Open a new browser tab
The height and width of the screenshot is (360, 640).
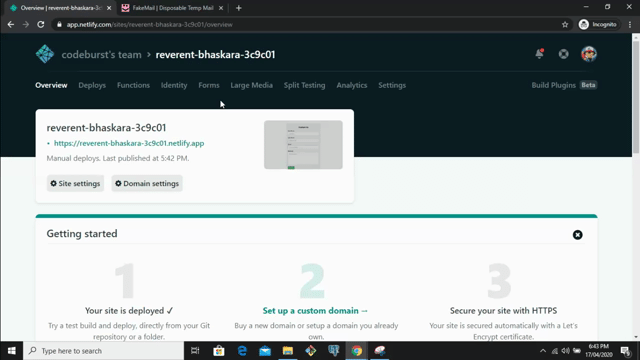(238, 8)
